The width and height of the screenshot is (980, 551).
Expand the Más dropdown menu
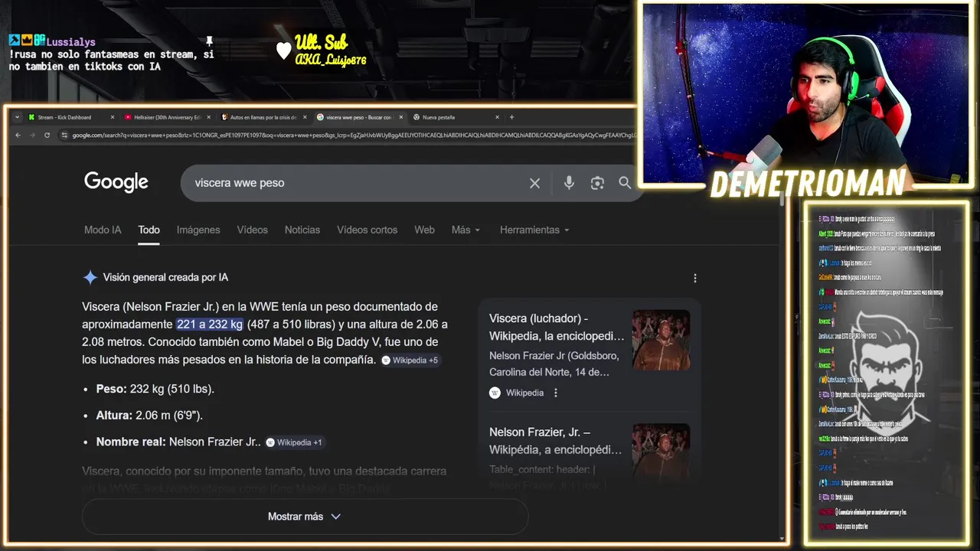point(465,230)
